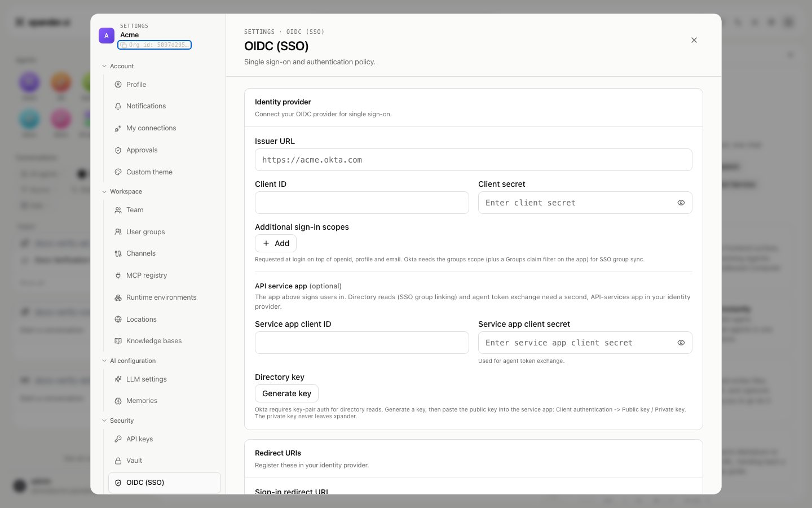Click the "Redirect URIs" heading text

278,453
